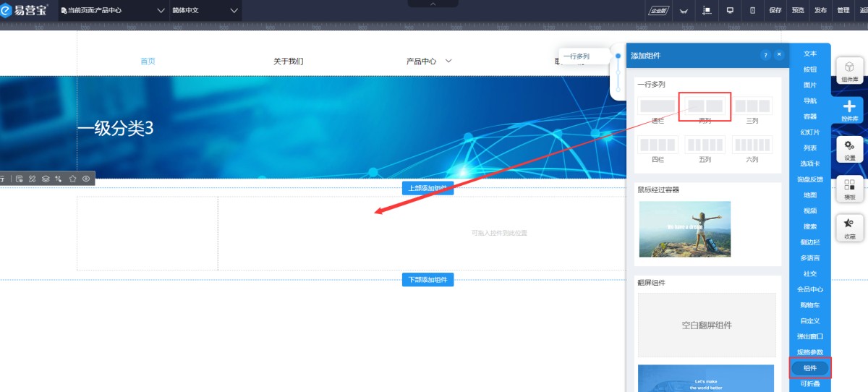Screen dimensions: 868x392
Task: Click the layers icon in floating toolbar
Action: pyautogui.click(x=45, y=178)
